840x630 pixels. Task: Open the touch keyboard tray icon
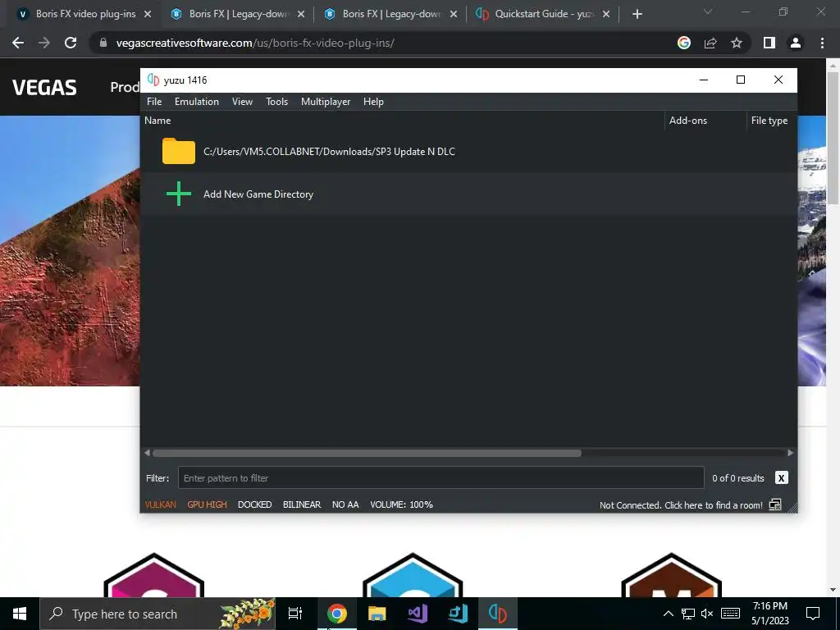click(730, 614)
